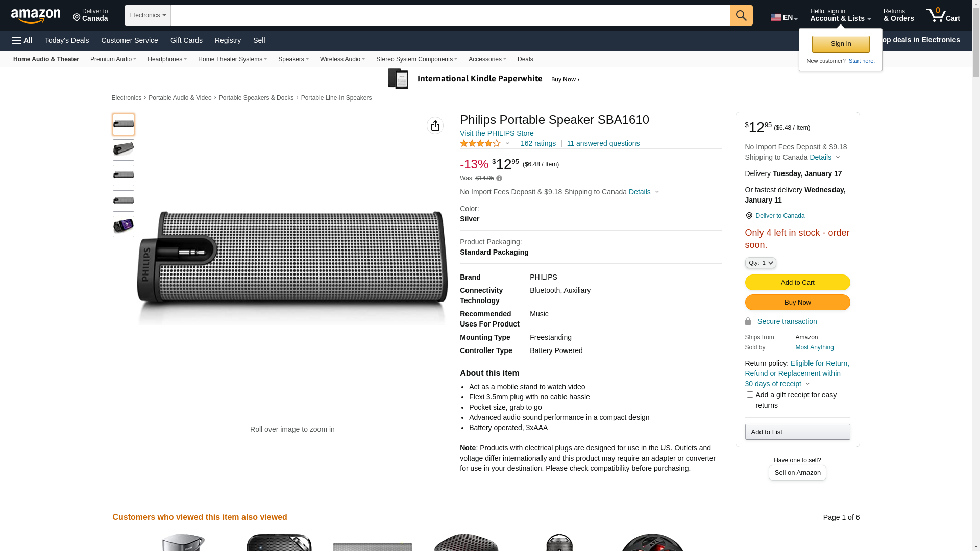This screenshot has height=551, width=980.
Task: Go to Gift Cards menu item
Action: coord(186,40)
